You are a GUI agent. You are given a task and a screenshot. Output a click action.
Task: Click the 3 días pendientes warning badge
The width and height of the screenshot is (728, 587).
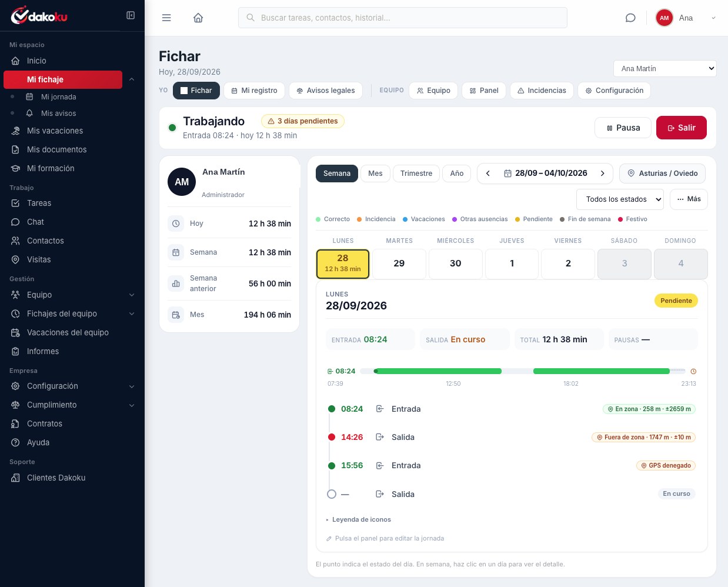pyautogui.click(x=303, y=121)
